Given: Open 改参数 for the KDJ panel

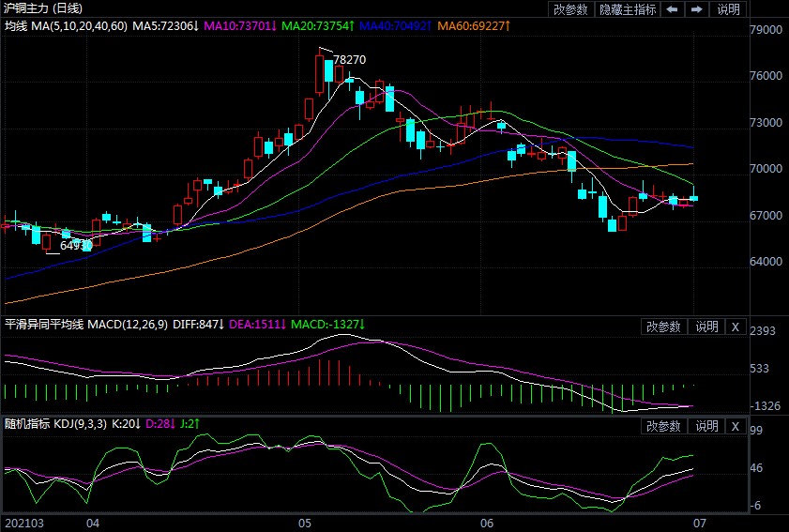Looking at the screenshot, I should [664, 426].
